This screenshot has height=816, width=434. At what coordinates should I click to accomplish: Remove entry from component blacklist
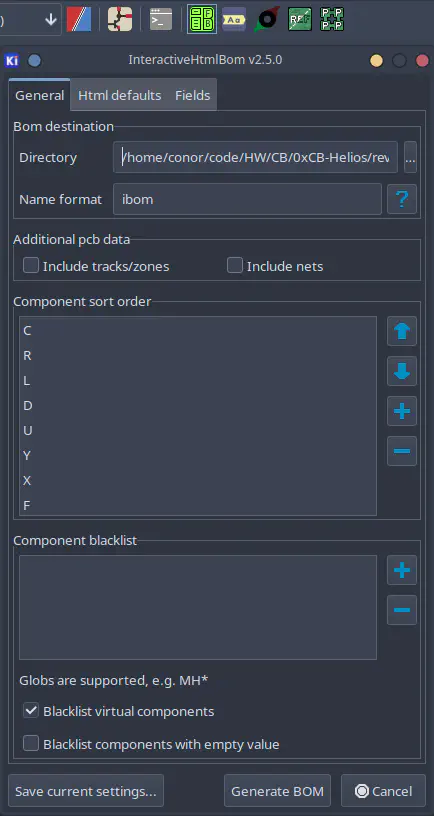402,610
